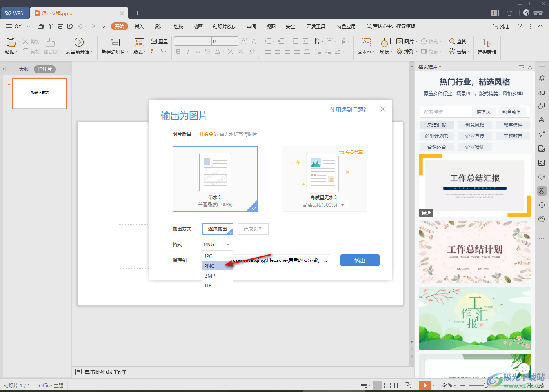Click the orange slideshow play button
Image resolution: width=549 pixels, height=392 pixels.
click(425, 385)
